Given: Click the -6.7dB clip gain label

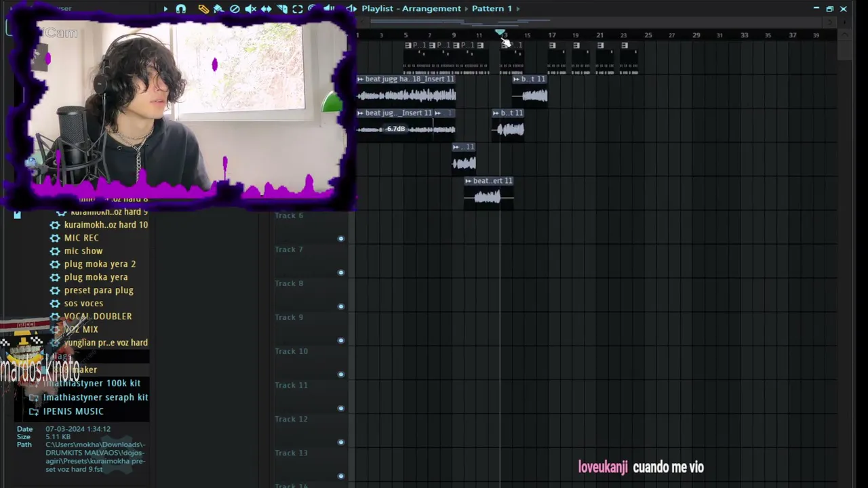Looking at the screenshot, I should coord(395,129).
